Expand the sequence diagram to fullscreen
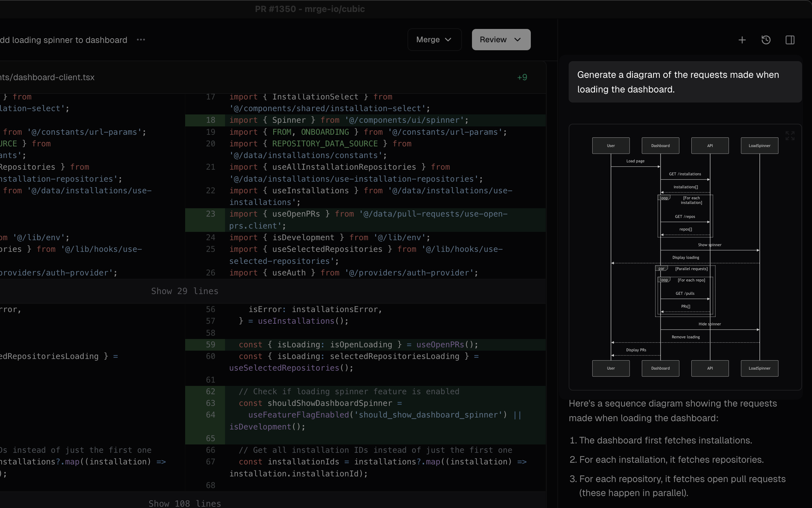The image size is (812, 508). pyautogui.click(x=790, y=136)
